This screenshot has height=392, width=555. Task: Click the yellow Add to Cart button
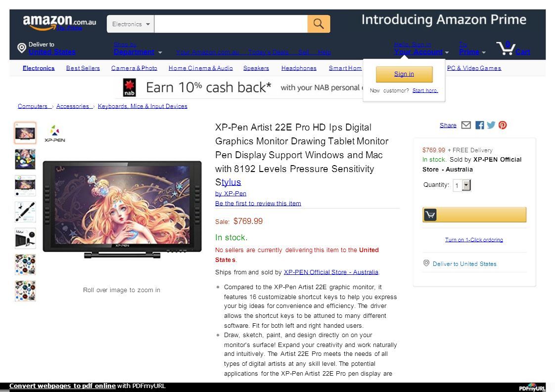coord(474,215)
